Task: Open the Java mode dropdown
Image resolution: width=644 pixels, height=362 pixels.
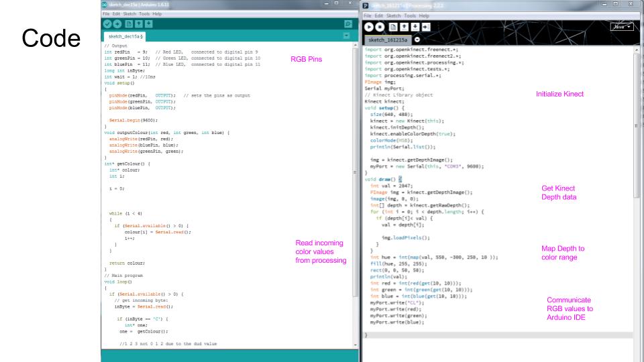Action: pyautogui.click(x=621, y=27)
